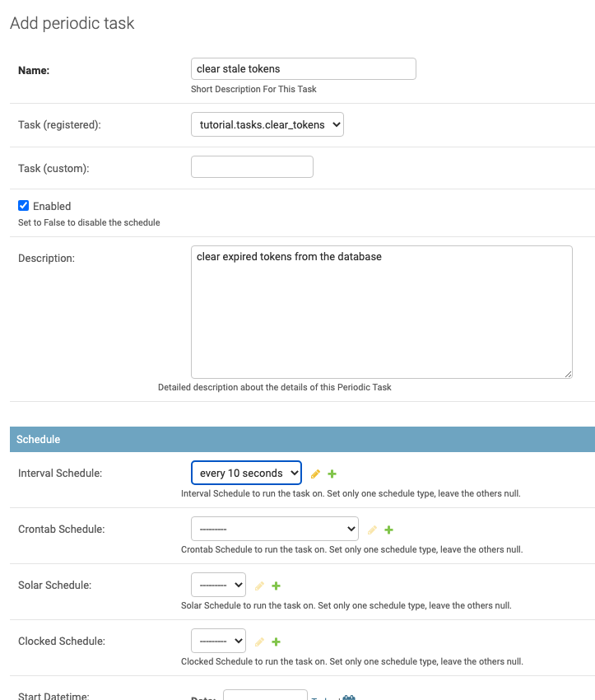Click the Solar Schedule pencil edit icon

pyautogui.click(x=259, y=586)
